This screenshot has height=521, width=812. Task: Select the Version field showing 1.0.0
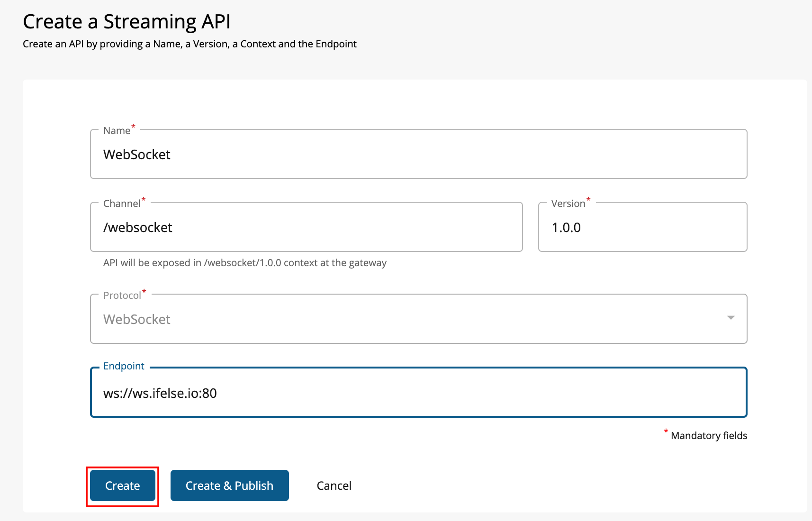[x=642, y=228]
